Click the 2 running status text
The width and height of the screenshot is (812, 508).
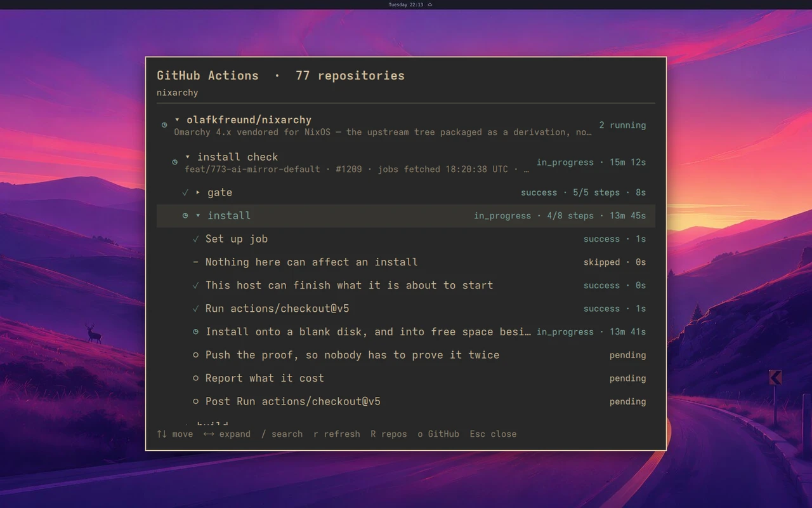(622, 126)
